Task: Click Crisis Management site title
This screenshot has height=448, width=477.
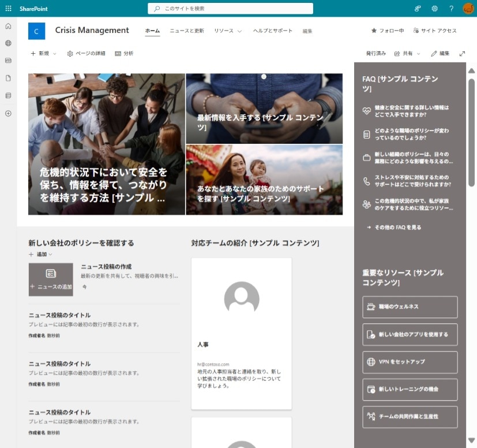Action: tap(92, 30)
